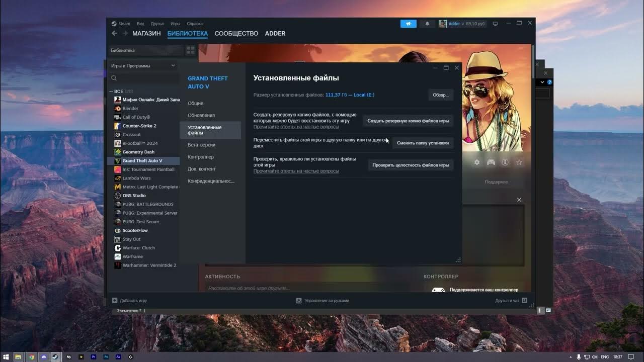Click the Big Picture mode monitor icon
This screenshot has height=362, width=644.
click(x=495, y=24)
